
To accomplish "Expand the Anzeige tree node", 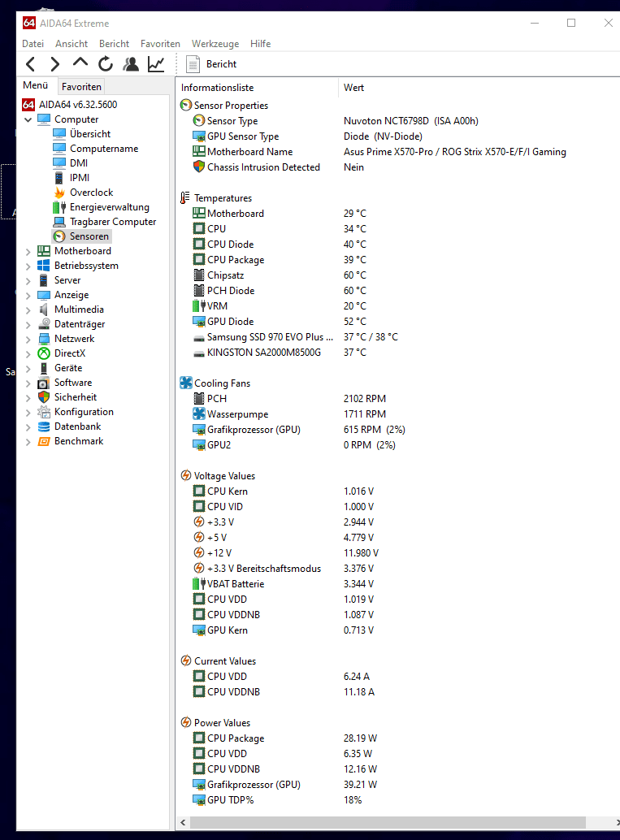I will 28,295.
